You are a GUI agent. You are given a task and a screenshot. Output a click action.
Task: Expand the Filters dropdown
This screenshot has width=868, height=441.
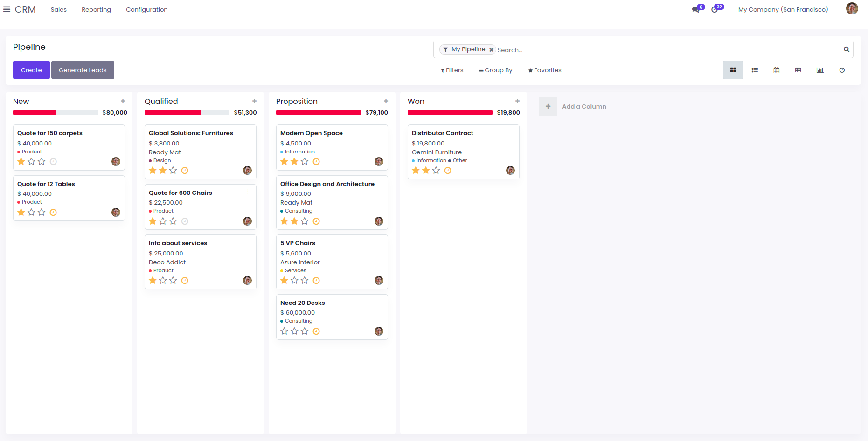(452, 70)
